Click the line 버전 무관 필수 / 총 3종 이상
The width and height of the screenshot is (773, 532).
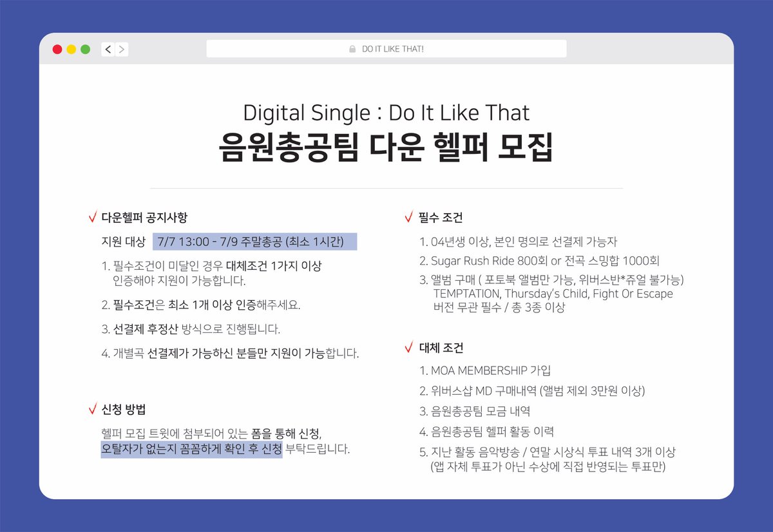tap(499, 307)
